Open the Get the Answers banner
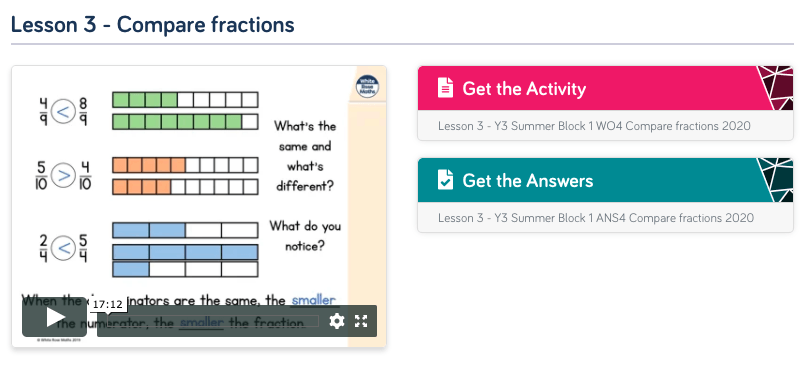 [x=605, y=180]
